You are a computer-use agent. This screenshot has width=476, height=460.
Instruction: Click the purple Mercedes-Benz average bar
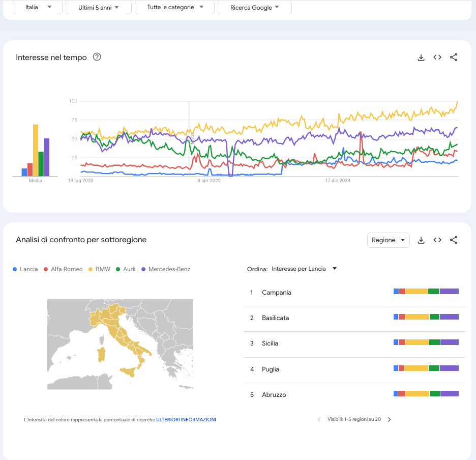(47, 157)
